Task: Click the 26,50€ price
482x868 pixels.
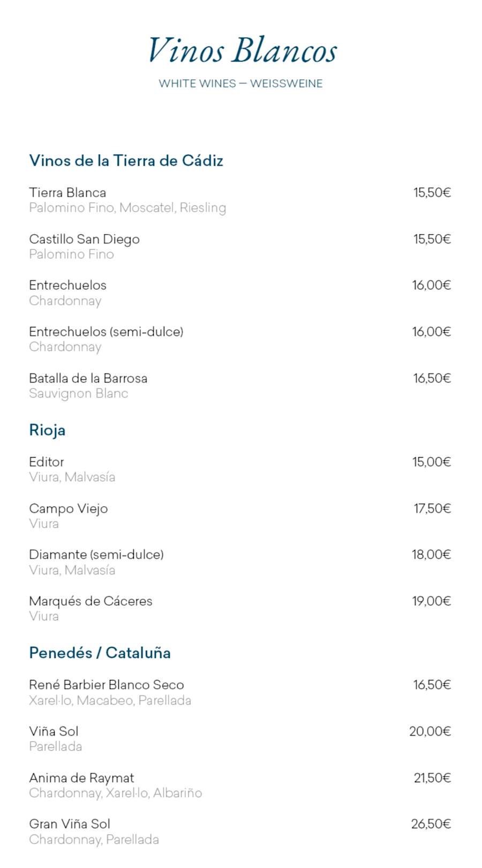Action: pos(431,824)
